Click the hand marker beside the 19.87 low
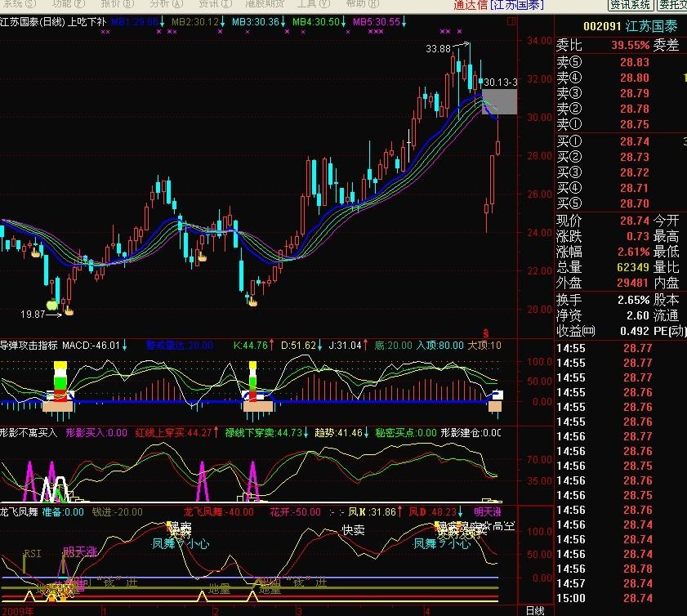The height and width of the screenshot is (616, 687). pyautogui.click(x=69, y=311)
